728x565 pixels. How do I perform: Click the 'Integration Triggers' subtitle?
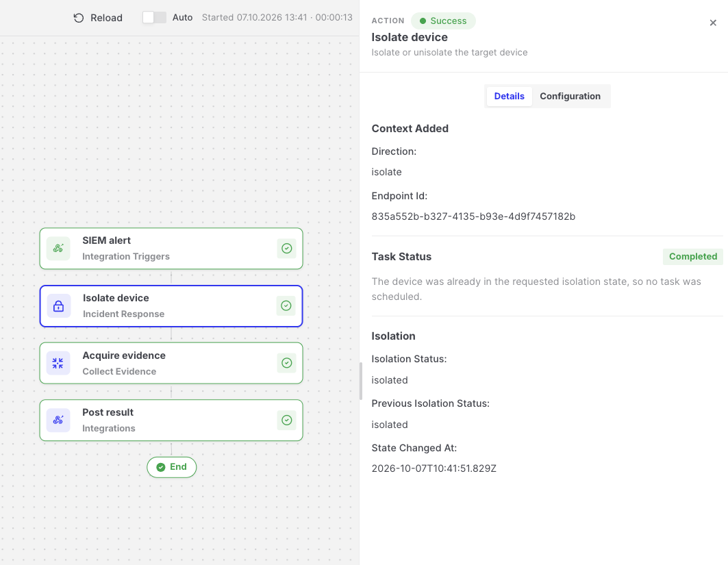click(x=126, y=256)
